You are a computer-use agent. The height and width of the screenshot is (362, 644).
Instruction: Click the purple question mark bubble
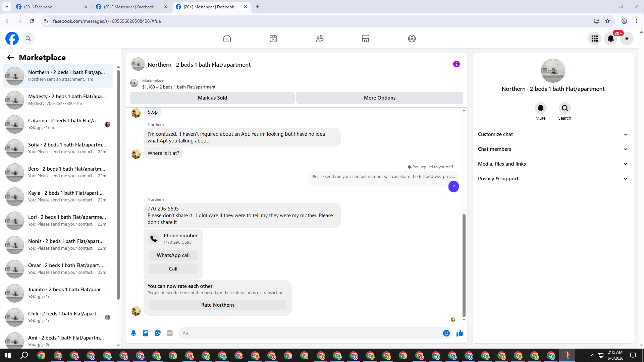tap(454, 187)
